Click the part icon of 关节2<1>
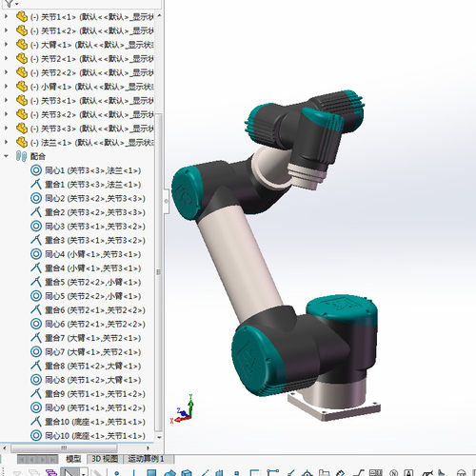This screenshot has width=476, height=476. pyautogui.click(x=22, y=59)
